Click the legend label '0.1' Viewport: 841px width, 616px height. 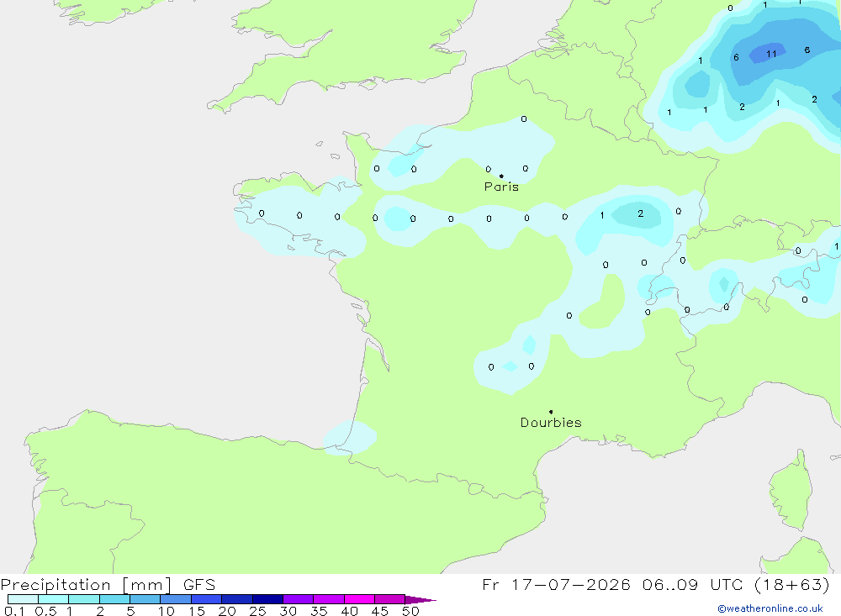(x=14, y=611)
